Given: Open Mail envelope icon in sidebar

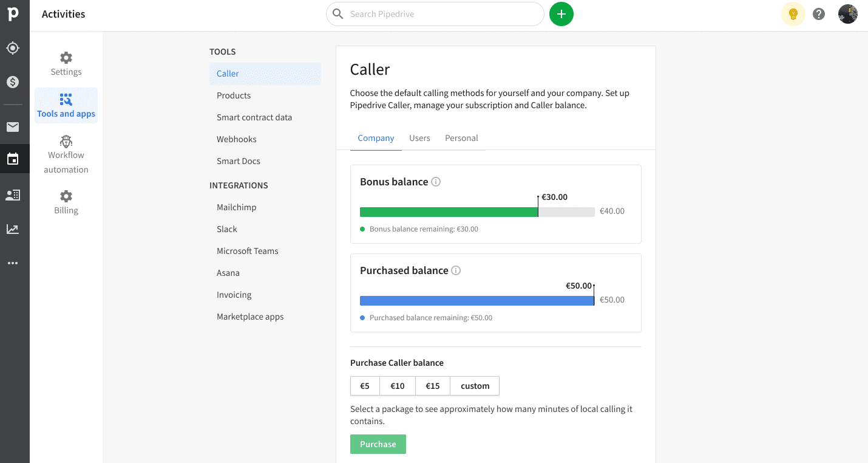Looking at the screenshot, I should 13,127.
